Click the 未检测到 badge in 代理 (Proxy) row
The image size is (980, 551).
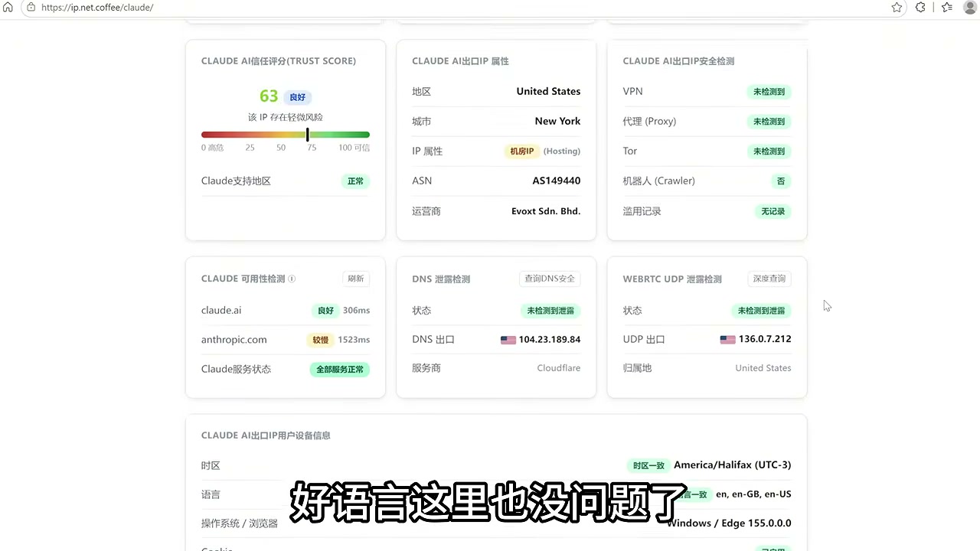(x=769, y=122)
